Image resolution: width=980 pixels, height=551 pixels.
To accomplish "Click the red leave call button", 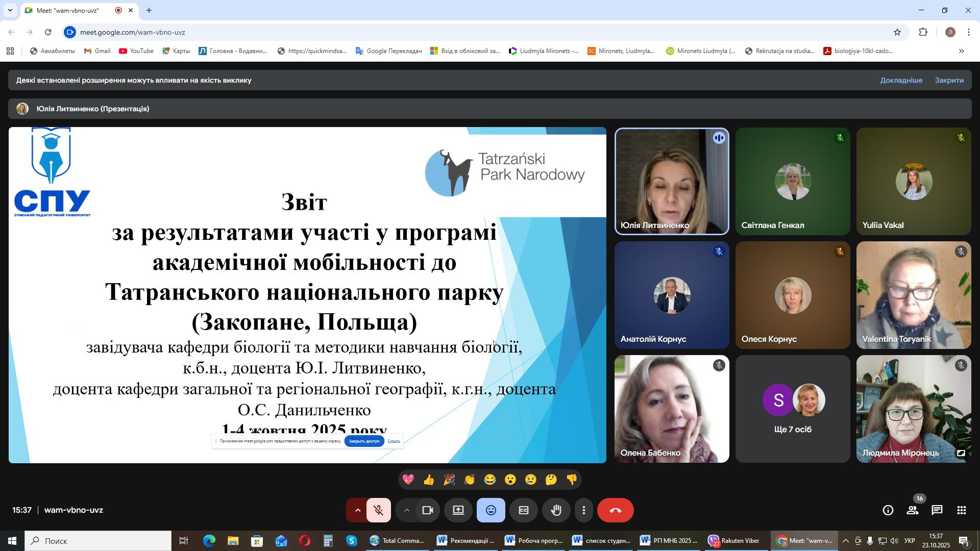I will point(615,511).
